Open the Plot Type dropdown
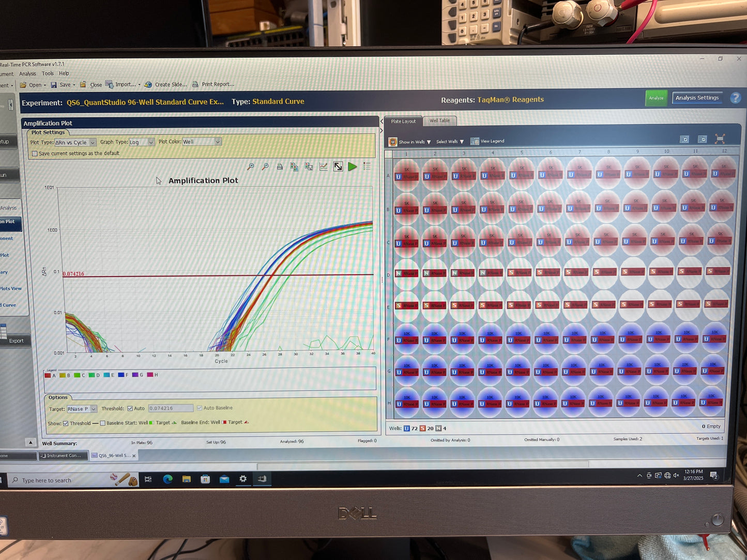Screen dimensions: 747x560 pos(75,143)
